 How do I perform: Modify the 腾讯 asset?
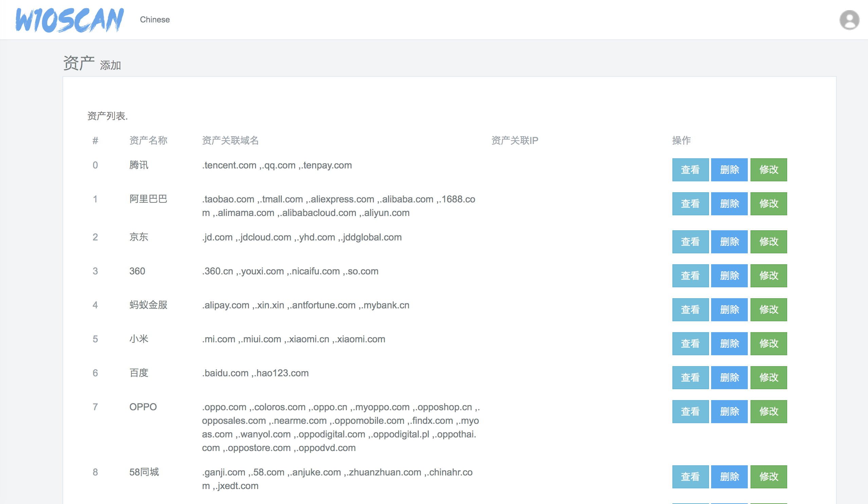[x=768, y=169]
